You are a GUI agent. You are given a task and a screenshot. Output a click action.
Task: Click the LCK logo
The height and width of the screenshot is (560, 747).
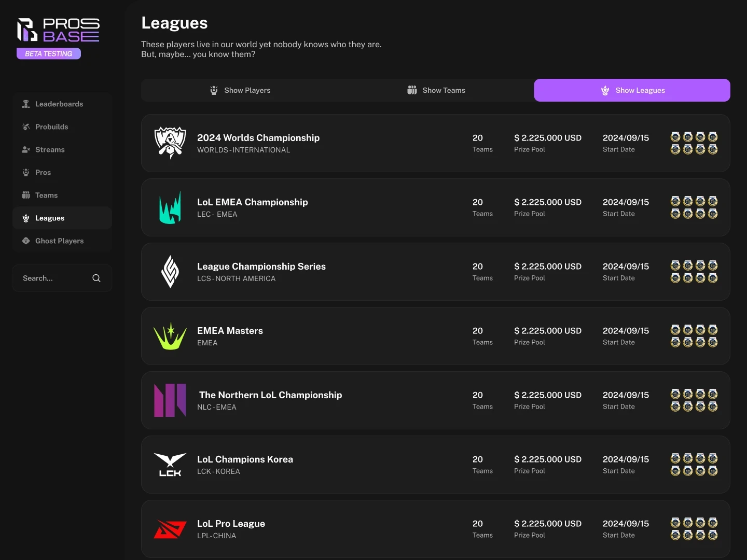click(x=170, y=465)
